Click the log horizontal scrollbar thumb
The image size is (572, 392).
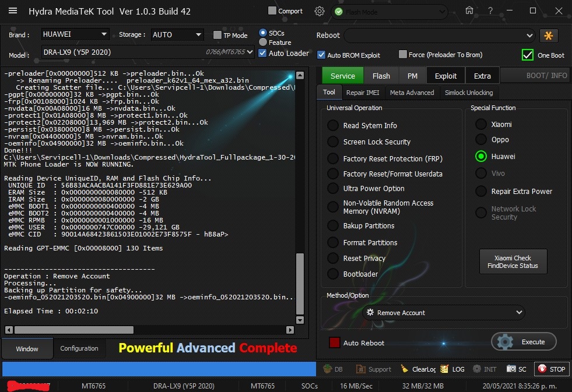pyautogui.click(x=74, y=330)
